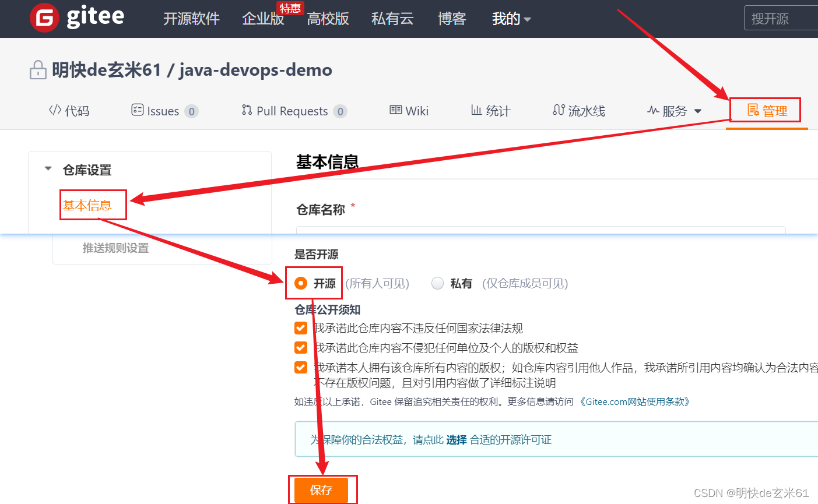Click 企业版 in the top navigation
This screenshot has height=504, width=818.
[x=263, y=19]
